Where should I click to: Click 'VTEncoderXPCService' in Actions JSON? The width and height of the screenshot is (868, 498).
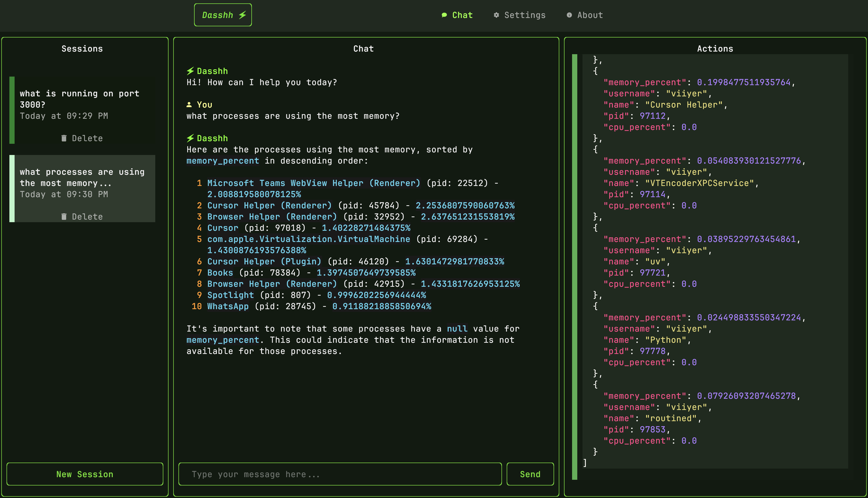pyautogui.click(x=699, y=183)
